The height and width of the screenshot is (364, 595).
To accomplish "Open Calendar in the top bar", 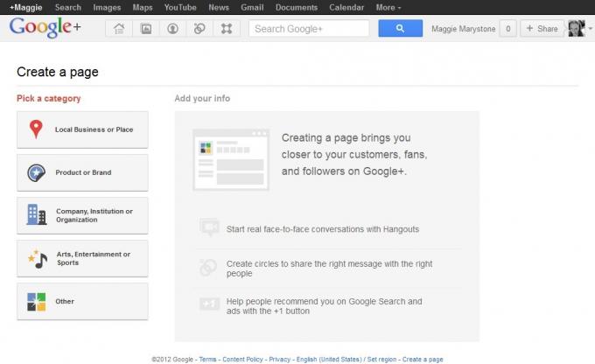I will tap(346, 7).
